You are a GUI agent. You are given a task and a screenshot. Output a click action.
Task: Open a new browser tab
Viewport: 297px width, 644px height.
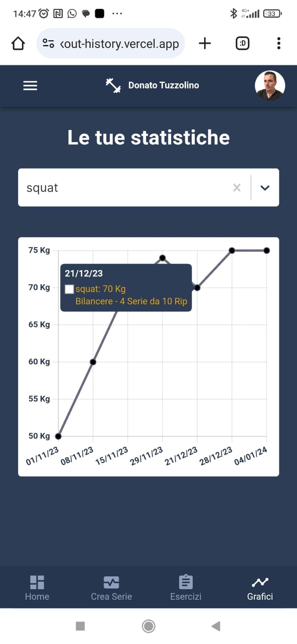205,43
